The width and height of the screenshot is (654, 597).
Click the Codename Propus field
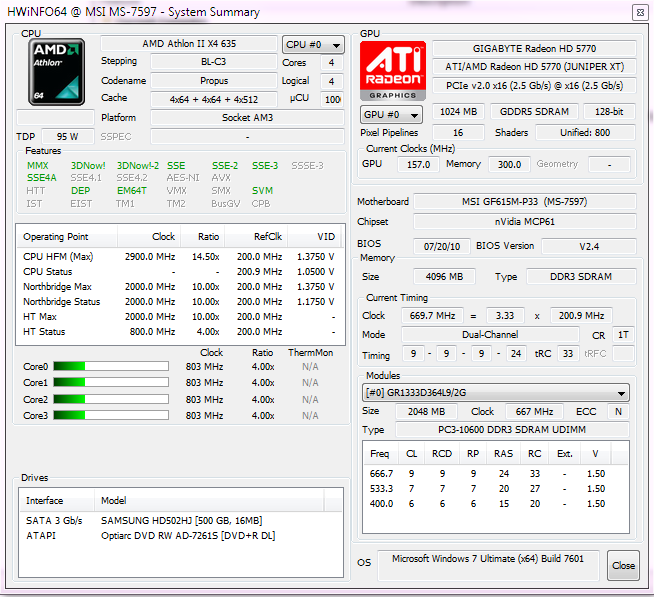(x=214, y=81)
